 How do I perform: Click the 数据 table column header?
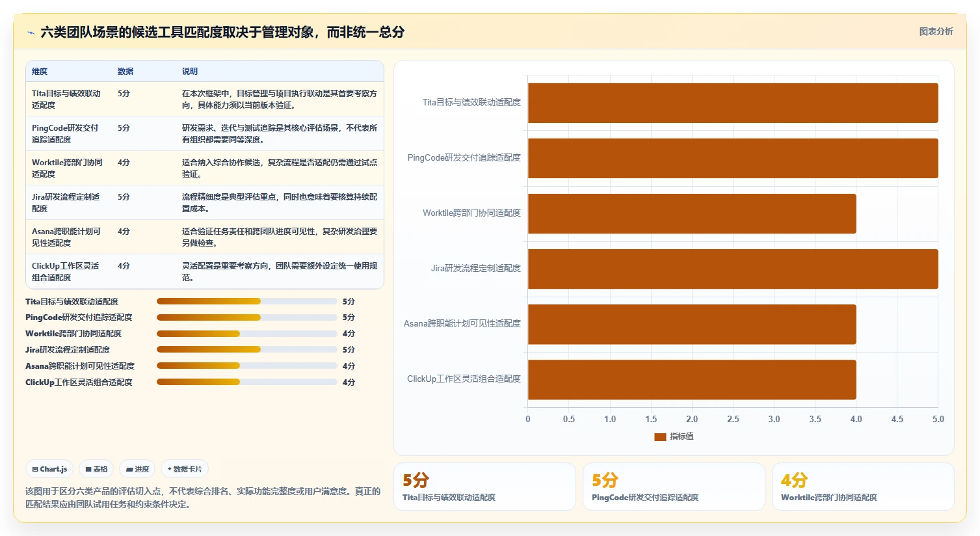pyautogui.click(x=126, y=72)
